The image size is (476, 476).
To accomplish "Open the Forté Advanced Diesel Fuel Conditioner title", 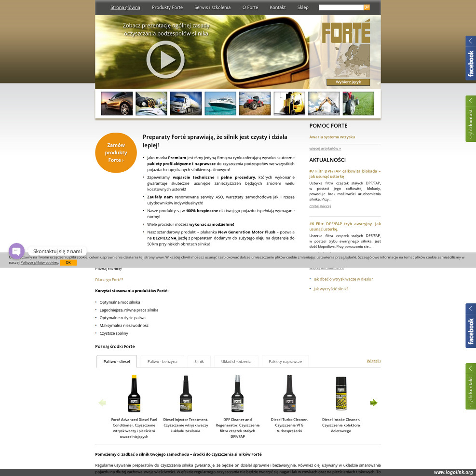I will tap(134, 428).
